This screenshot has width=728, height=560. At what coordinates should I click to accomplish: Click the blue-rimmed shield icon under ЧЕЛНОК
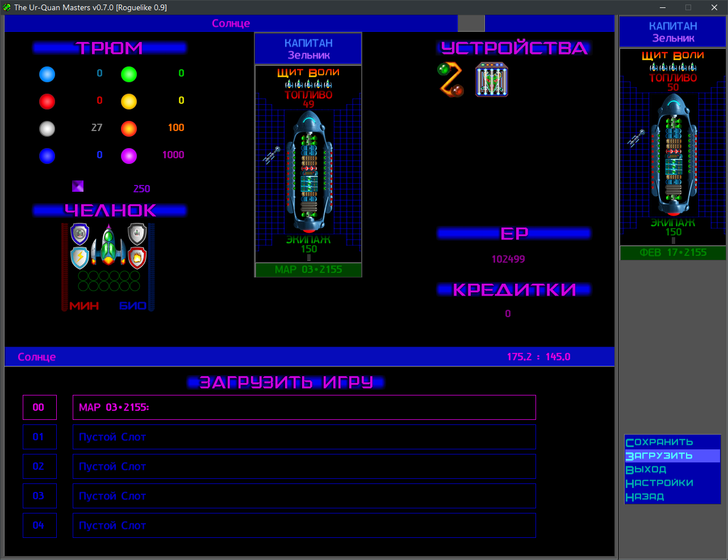80,234
